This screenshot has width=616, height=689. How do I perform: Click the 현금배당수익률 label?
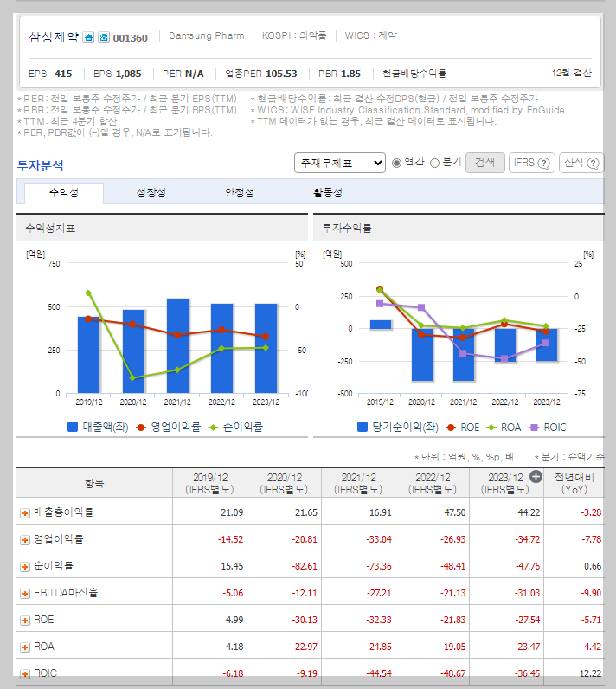tap(414, 74)
